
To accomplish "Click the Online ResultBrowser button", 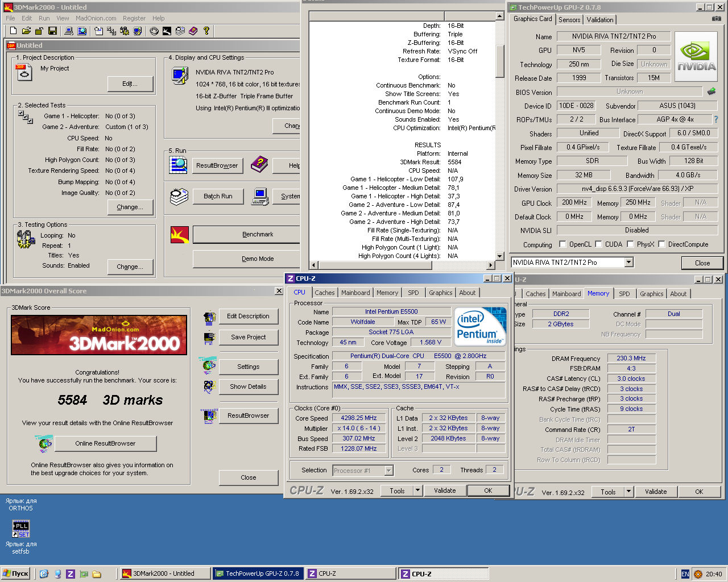I will click(x=106, y=443).
